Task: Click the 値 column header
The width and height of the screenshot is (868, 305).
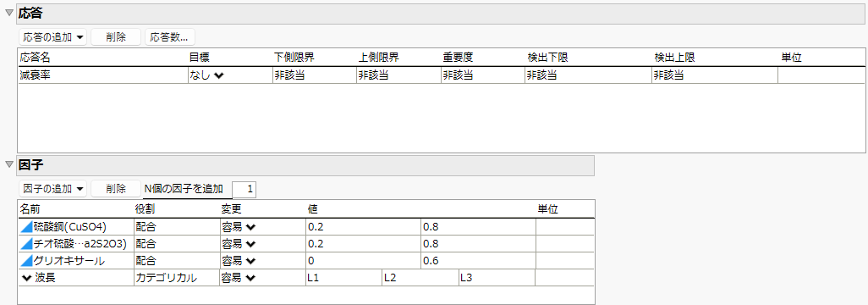Action: (312, 209)
